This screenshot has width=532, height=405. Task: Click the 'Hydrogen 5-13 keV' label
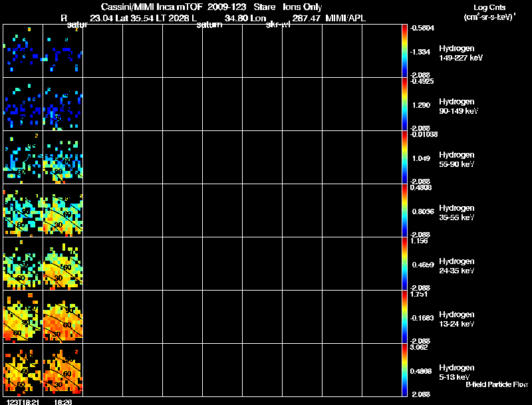[457, 372]
